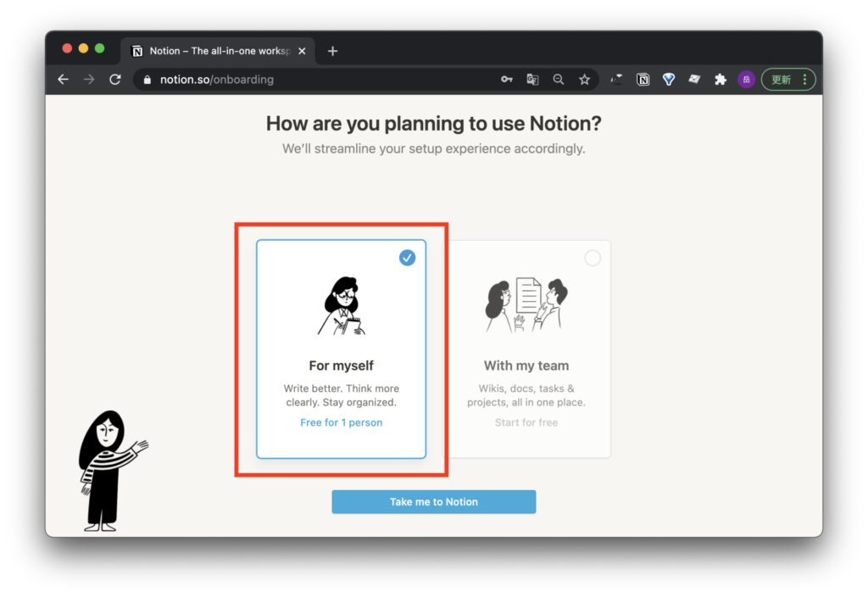Click the blue diamond extension icon

point(669,80)
